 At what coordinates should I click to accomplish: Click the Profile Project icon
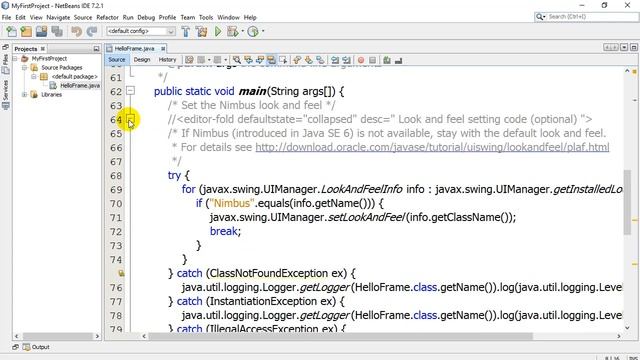(x=253, y=31)
